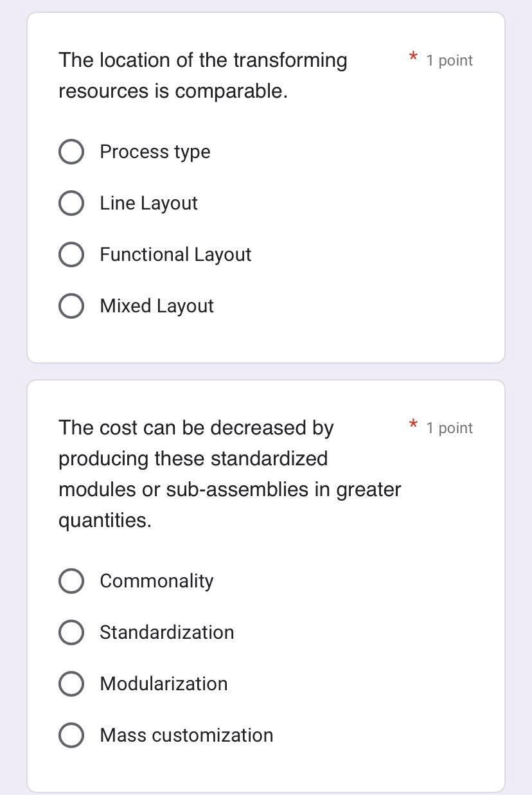Click the Functional Layout label text
The width and height of the screenshot is (532, 795).
point(175,255)
